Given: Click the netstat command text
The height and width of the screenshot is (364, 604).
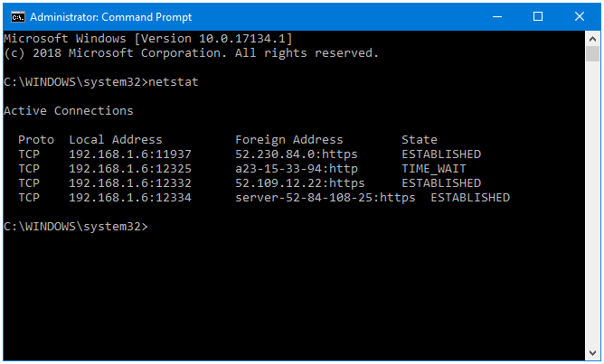Looking at the screenshot, I should (174, 82).
